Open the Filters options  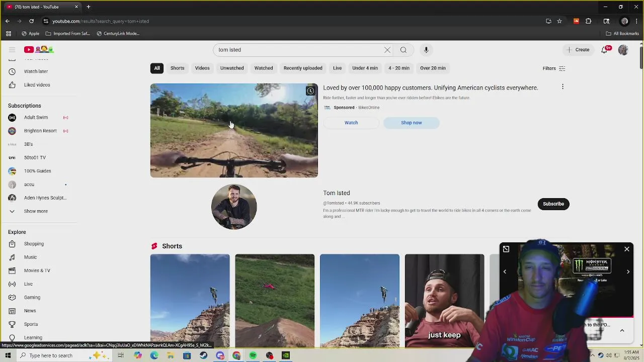click(x=553, y=68)
